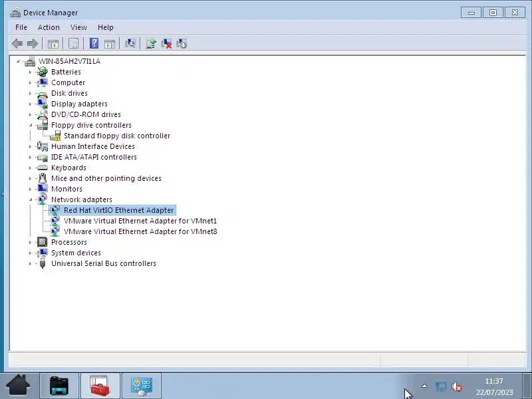The image size is (532, 399).
Task: Select System devices label
Action: point(76,253)
